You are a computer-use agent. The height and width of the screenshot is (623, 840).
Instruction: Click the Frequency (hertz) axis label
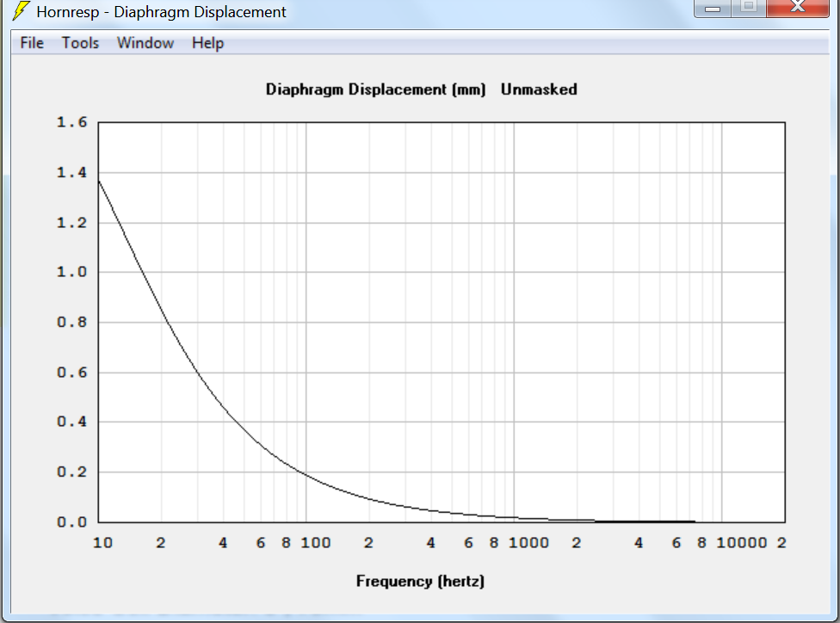pos(421,582)
